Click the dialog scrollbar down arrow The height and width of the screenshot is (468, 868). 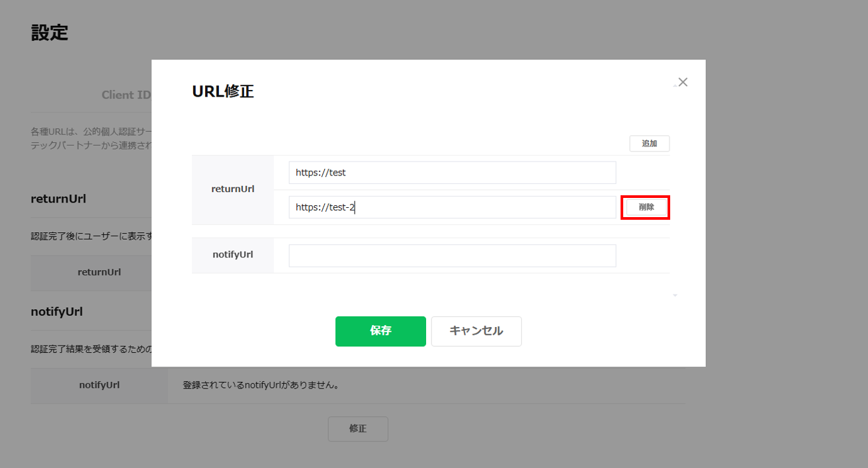[675, 295]
